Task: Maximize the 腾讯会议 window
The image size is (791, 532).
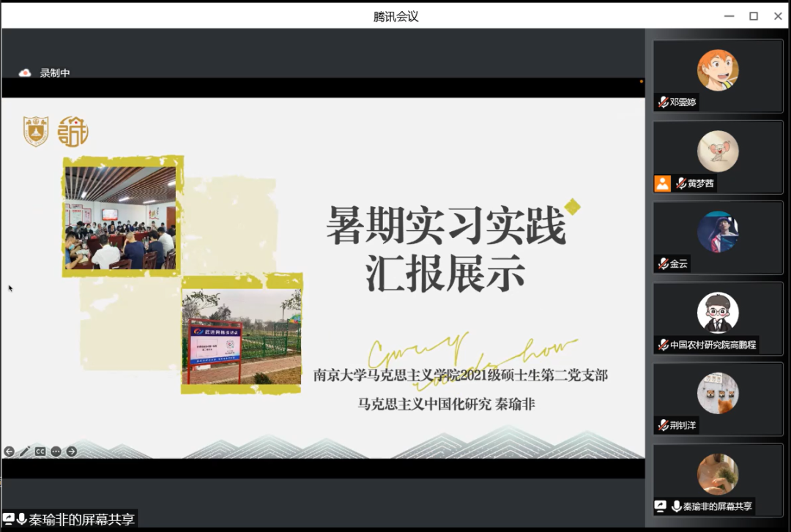Action: pyautogui.click(x=753, y=16)
